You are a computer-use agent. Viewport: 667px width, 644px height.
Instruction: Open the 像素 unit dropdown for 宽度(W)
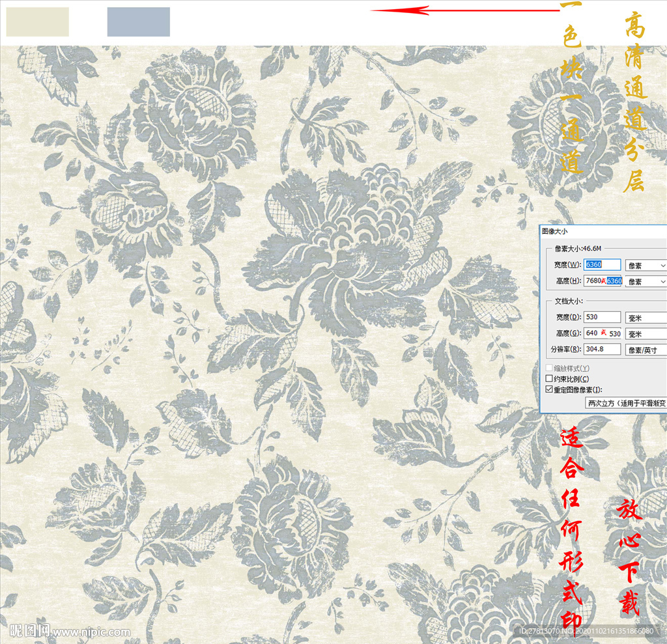tap(646, 266)
